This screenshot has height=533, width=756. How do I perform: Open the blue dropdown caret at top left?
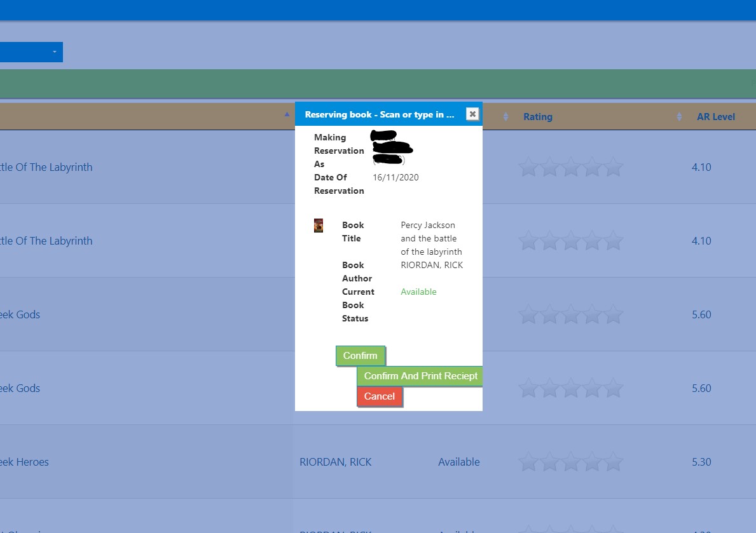point(55,52)
